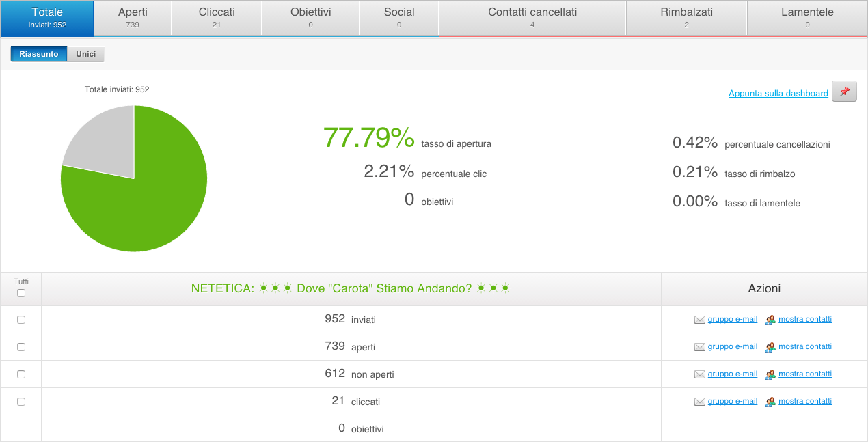
Task: Tick the checkbox for 952 inviati
Action: click(x=21, y=320)
